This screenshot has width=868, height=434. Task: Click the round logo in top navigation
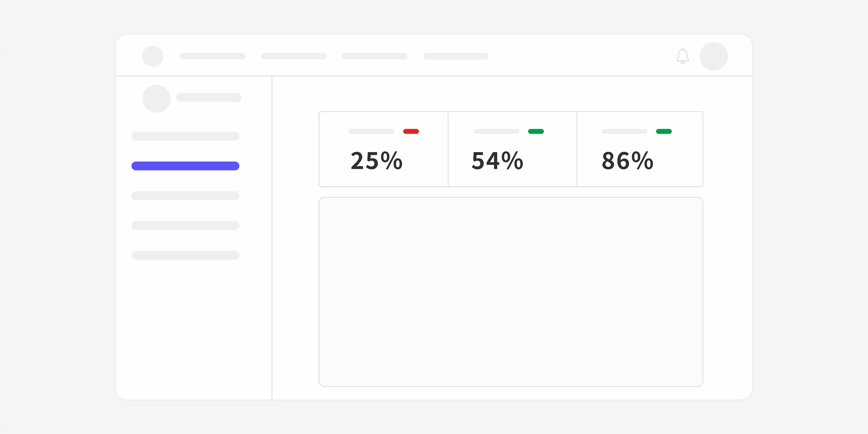(153, 56)
